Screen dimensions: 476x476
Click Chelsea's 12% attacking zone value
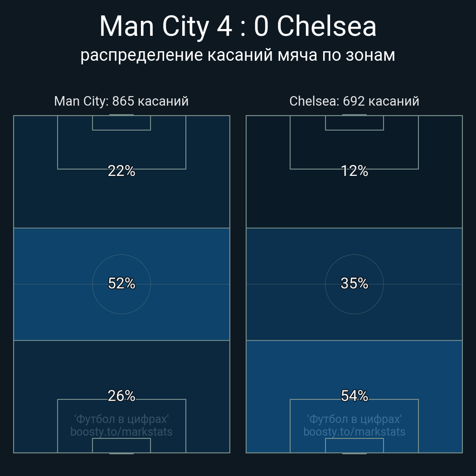[x=354, y=171]
